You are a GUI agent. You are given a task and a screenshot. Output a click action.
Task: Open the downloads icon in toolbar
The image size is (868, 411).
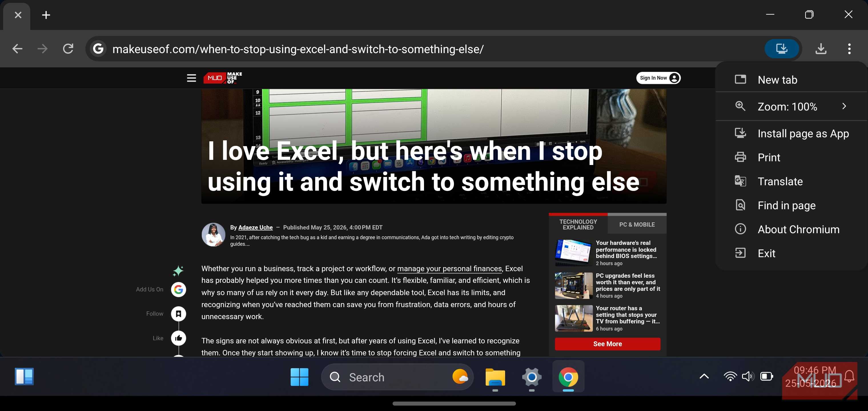point(821,49)
